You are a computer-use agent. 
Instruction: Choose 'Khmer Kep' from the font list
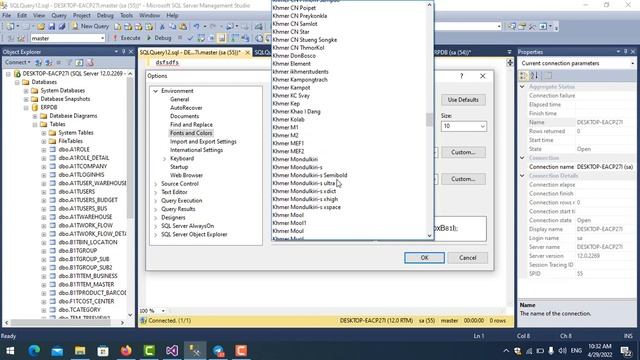[x=286, y=104]
